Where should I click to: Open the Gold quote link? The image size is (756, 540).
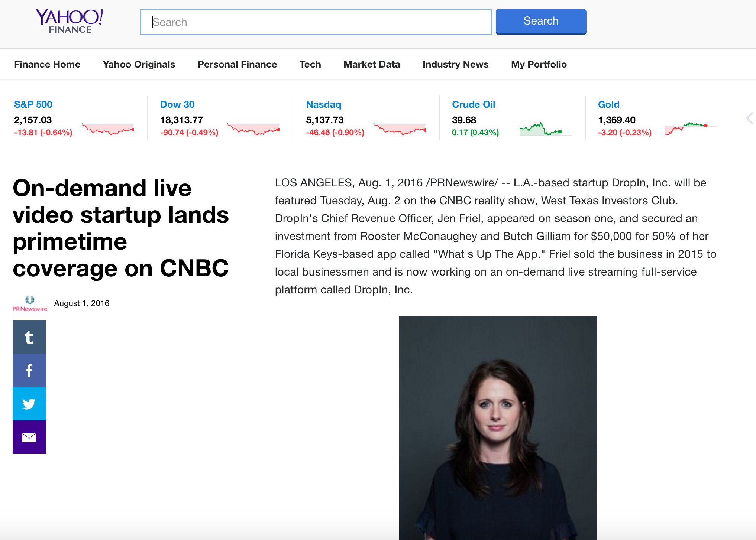(x=609, y=104)
